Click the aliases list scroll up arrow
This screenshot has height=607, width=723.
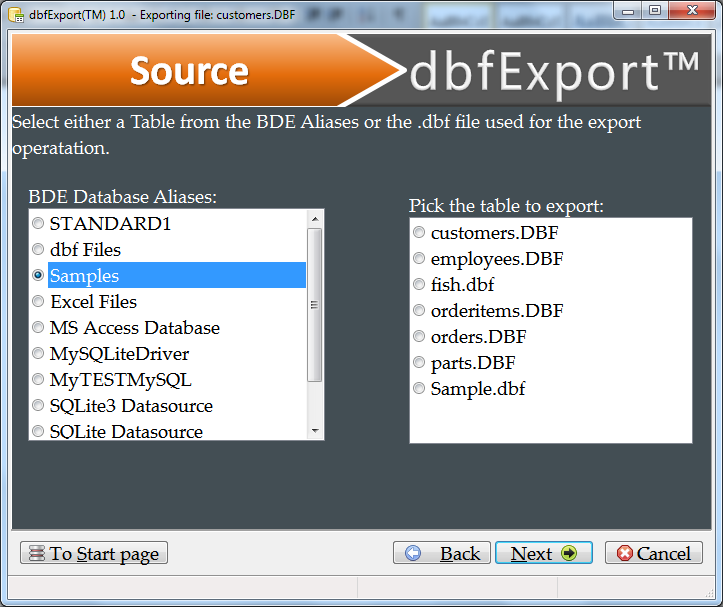315,219
